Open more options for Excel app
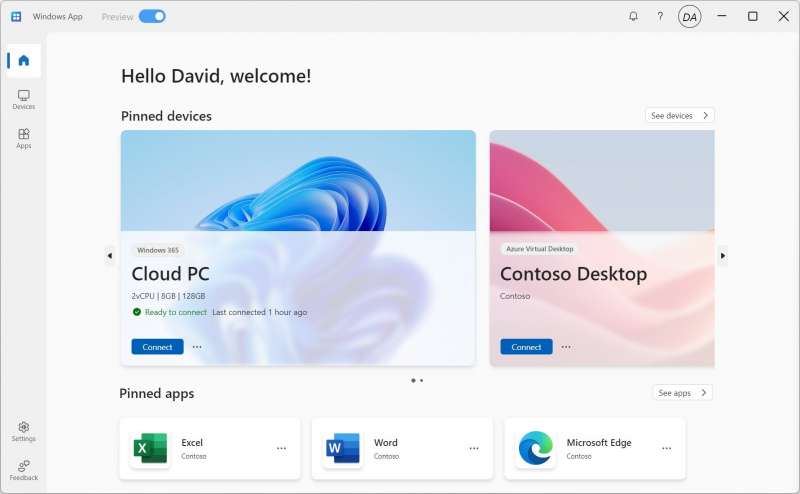 click(281, 448)
